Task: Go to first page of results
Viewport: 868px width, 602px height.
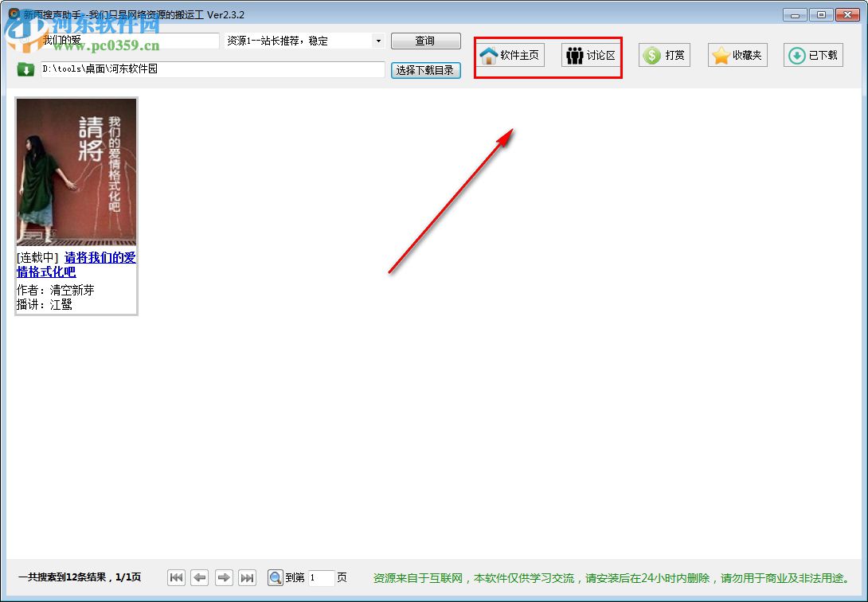Action: click(176, 577)
